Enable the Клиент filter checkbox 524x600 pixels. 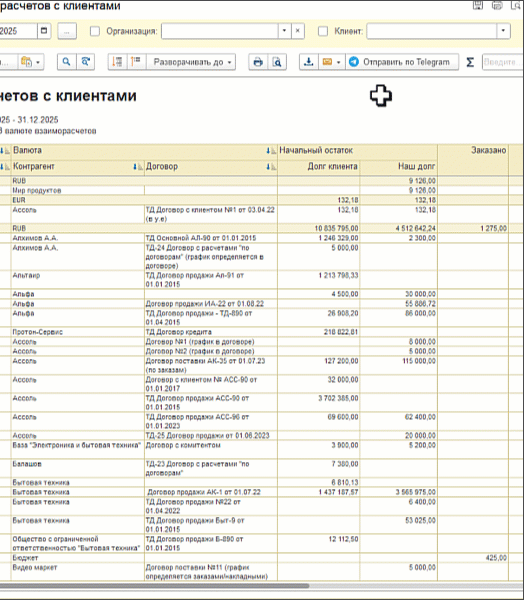coord(323,31)
